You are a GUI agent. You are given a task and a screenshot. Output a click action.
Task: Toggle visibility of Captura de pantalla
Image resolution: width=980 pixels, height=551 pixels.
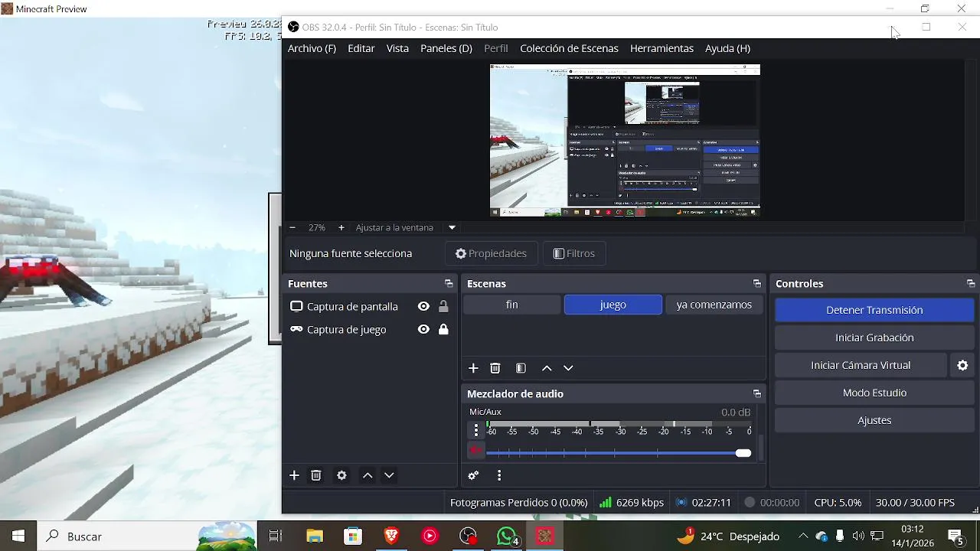[x=423, y=306]
